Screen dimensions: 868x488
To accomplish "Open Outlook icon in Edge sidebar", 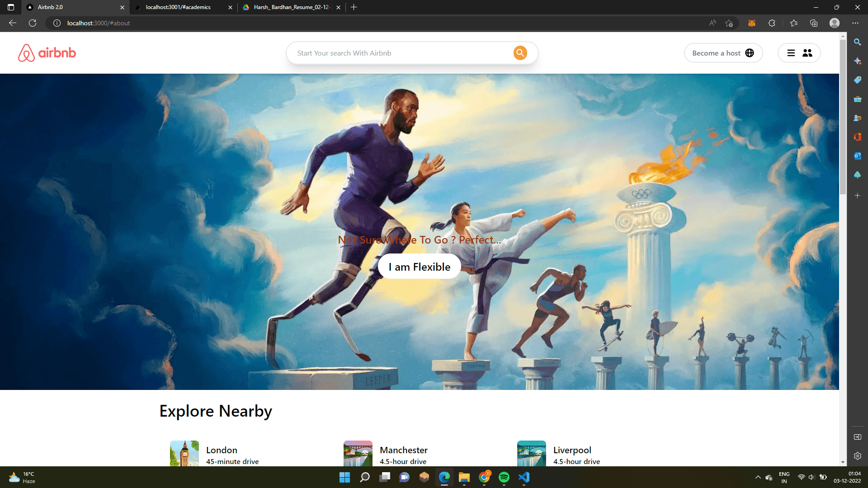I will (857, 156).
